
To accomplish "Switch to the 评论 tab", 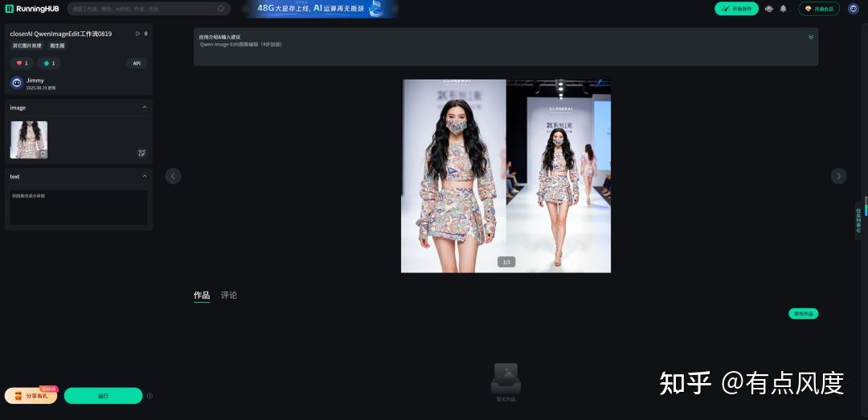I will point(228,295).
